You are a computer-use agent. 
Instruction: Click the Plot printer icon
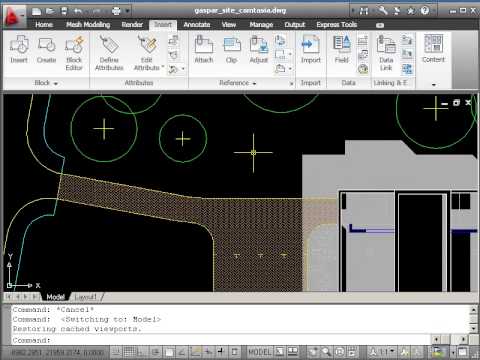click(116, 11)
